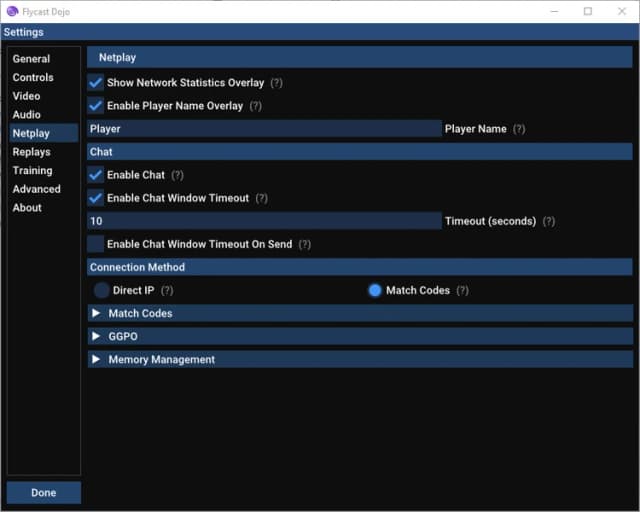Click help marker for Chat Window Timeout
Image resolution: width=640 pixels, height=512 pixels.
pos(262,198)
